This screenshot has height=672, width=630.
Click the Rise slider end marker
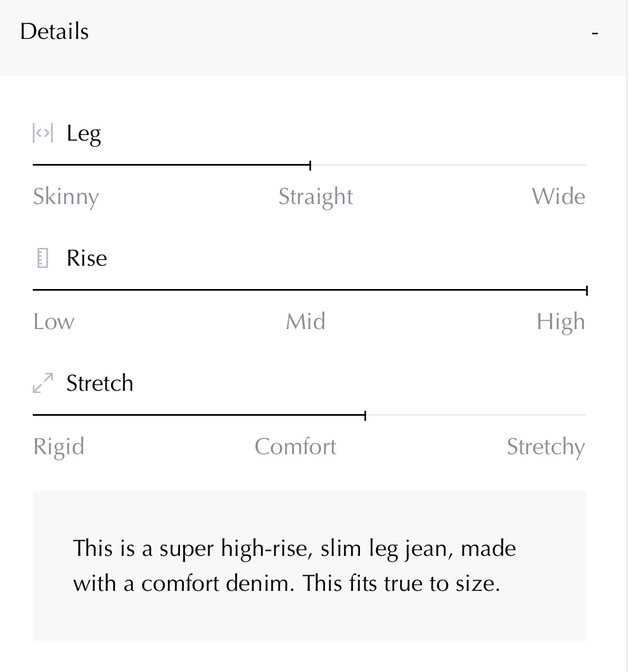click(x=587, y=290)
